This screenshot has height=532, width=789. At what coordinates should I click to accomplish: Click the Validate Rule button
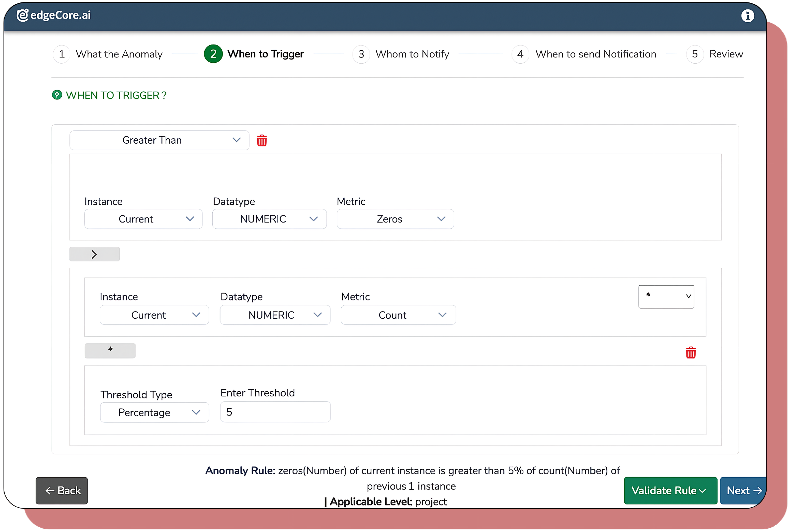pos(670,491)
